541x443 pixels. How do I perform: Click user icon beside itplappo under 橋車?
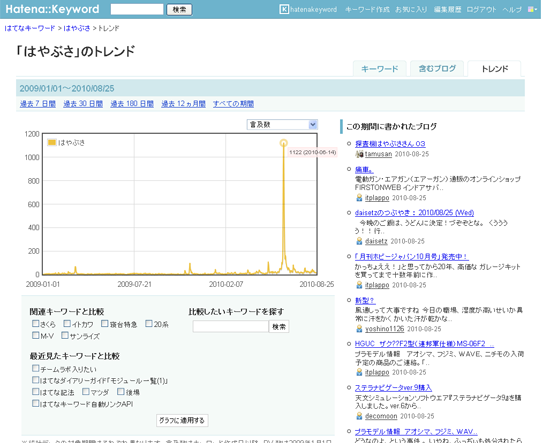[x=359, y=198]
